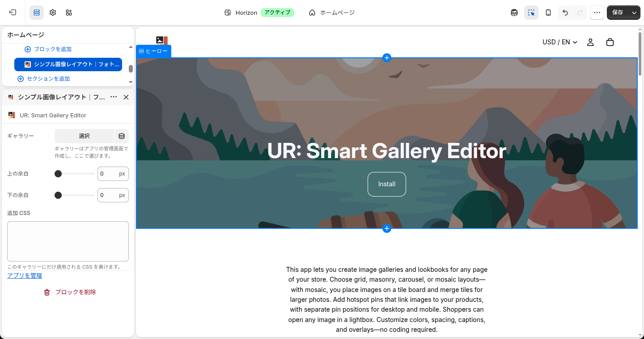
Task: Click the アクティブ status badge
Action: [277, 13]
